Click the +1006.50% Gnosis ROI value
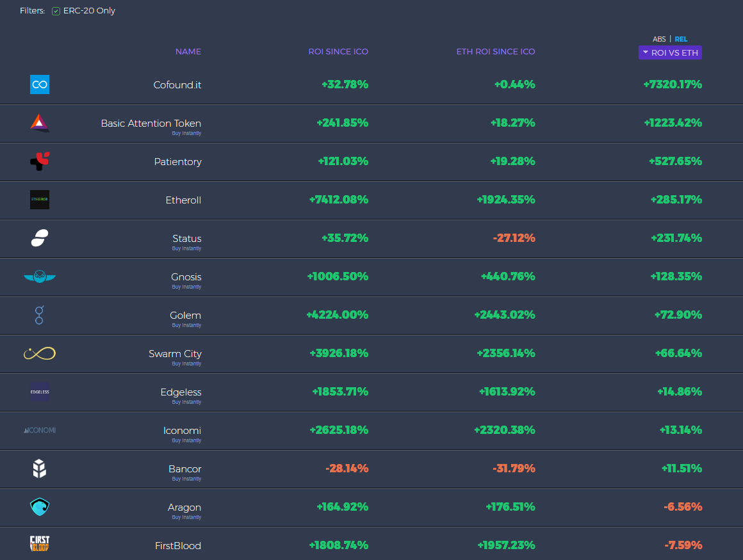Viewport: 743px width, 560px height. coord(338,276)
